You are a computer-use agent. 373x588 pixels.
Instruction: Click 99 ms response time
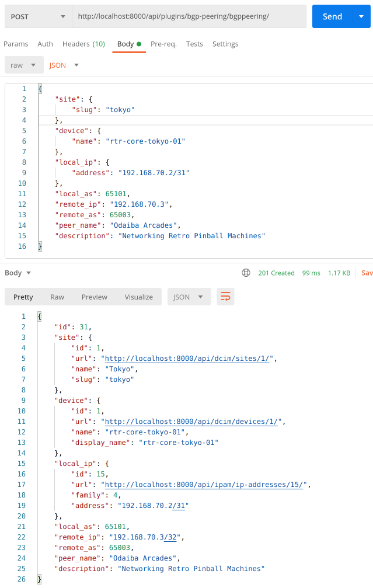[x=311, y=273]
